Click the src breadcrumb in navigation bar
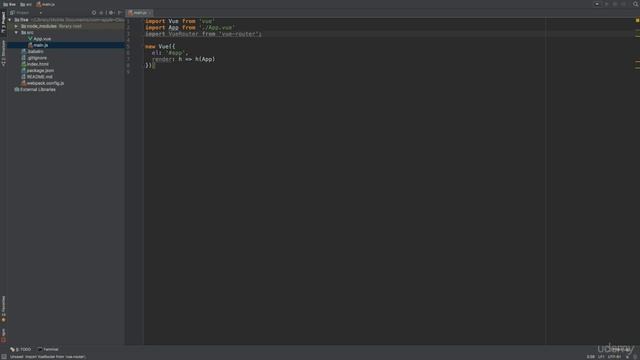This screenshot has height=360, width=640. point(26,4)
